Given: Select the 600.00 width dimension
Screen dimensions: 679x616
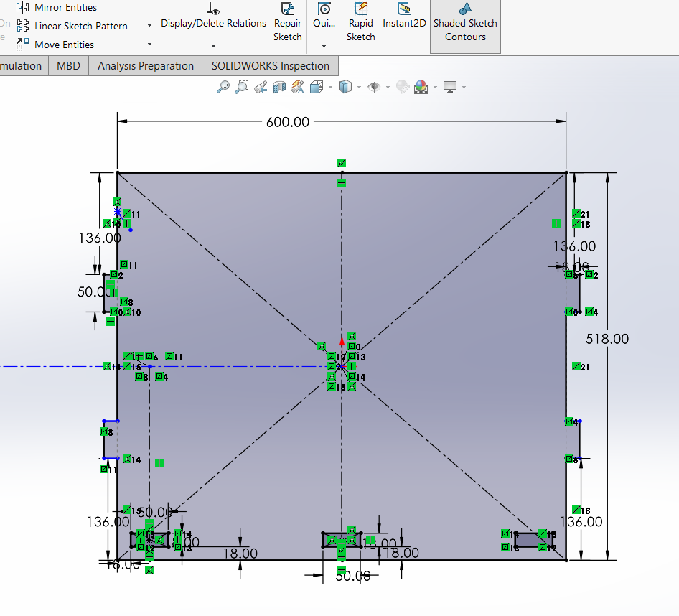Looking at the screenshot, I should (288, 122).
